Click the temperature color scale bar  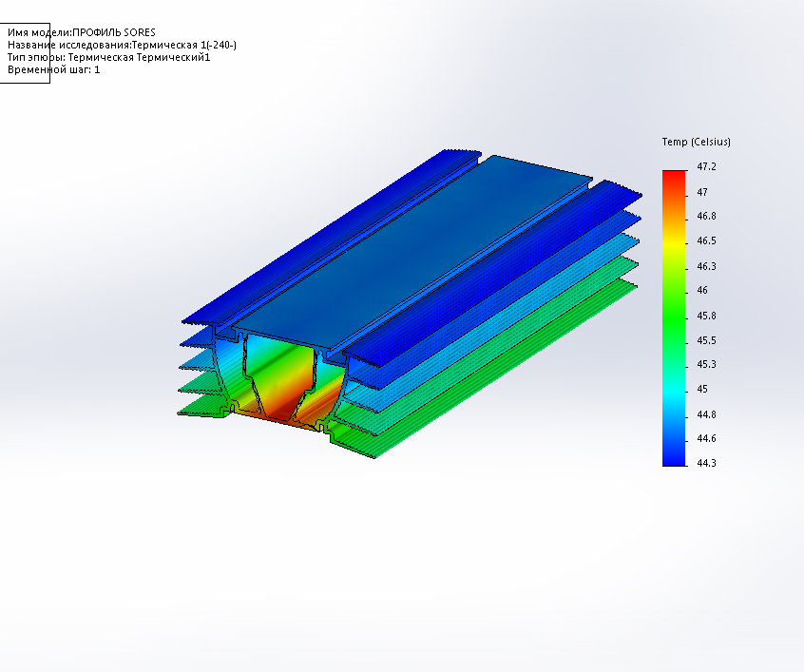pos(674,318)
